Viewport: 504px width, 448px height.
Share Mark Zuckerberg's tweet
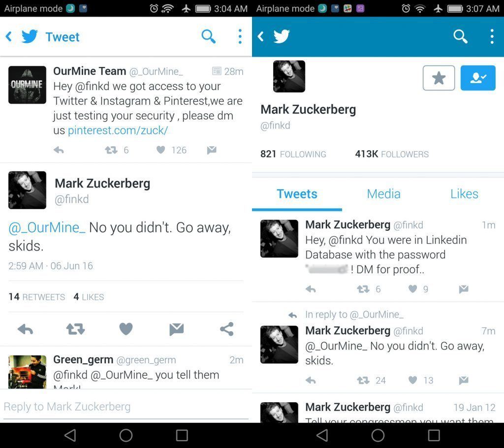point(226,329)
